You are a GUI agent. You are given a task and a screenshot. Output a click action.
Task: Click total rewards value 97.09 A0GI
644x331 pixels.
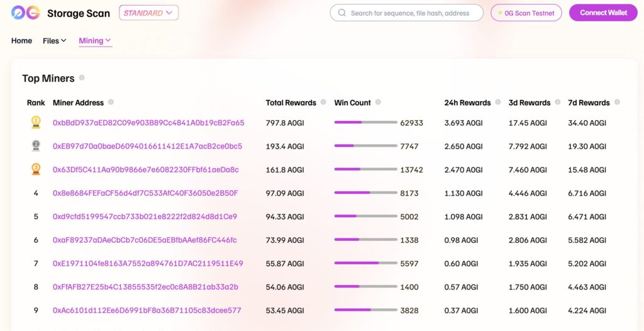[285, 193]
